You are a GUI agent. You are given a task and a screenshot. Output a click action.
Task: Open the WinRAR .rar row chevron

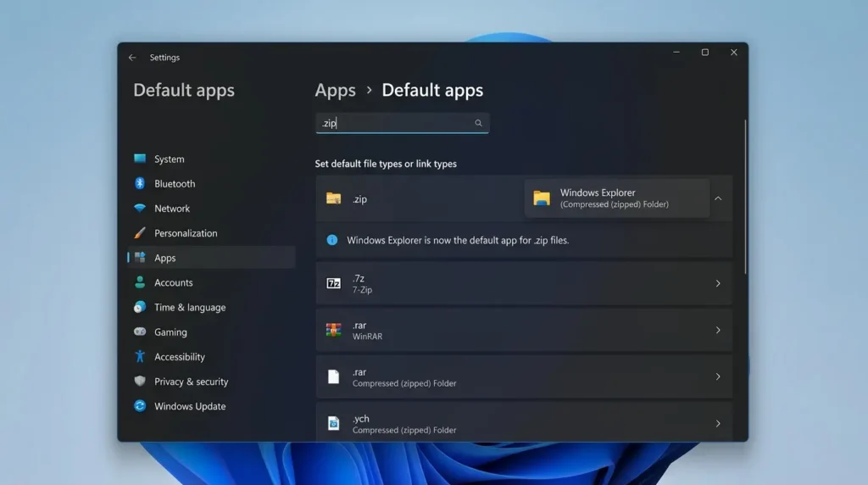pyautogui.click(x=718, y=330)
